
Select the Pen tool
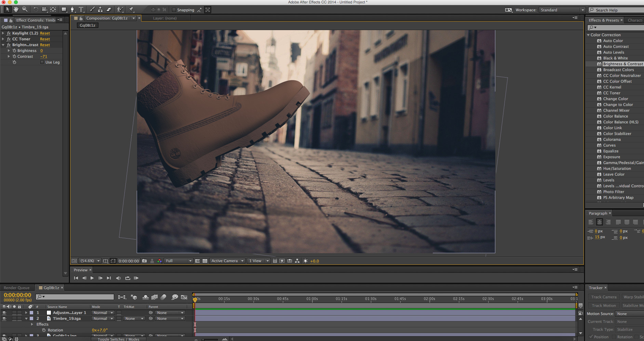click(x=72, y=10)
